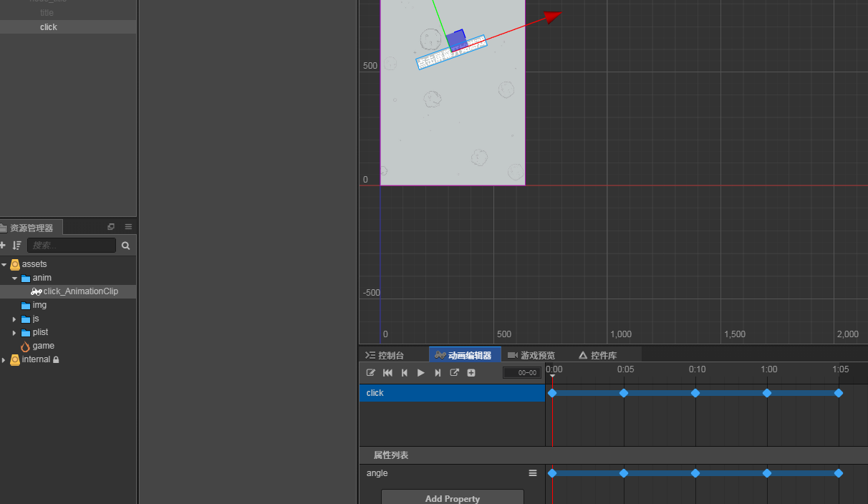This screenshot has width=868, height=504.
Task: Select the 资源管理器 assets panel tab
Action: tap(29, 228)
